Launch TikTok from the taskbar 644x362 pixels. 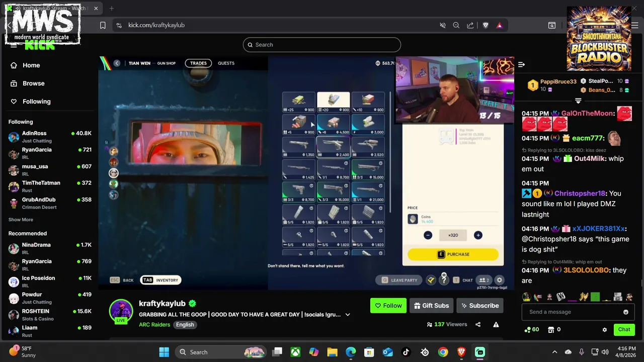(x=406, y=352)
